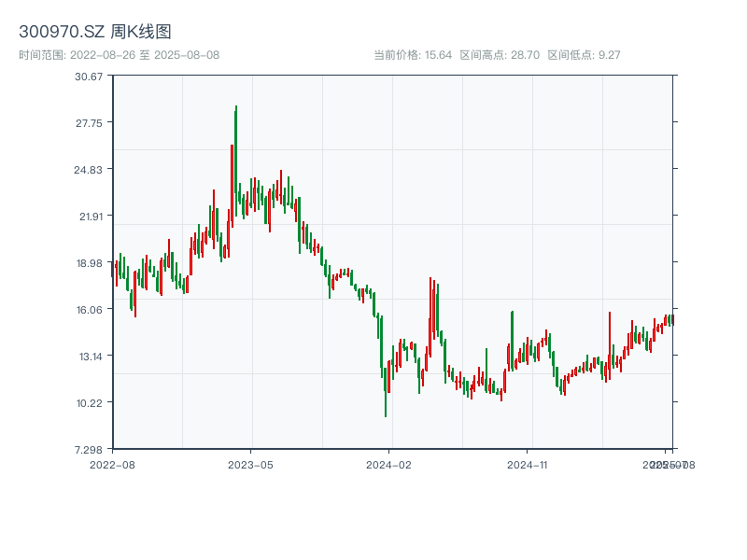
Task: Select the 7.298 bottom y-axis label
Action: tap(90, 449)
